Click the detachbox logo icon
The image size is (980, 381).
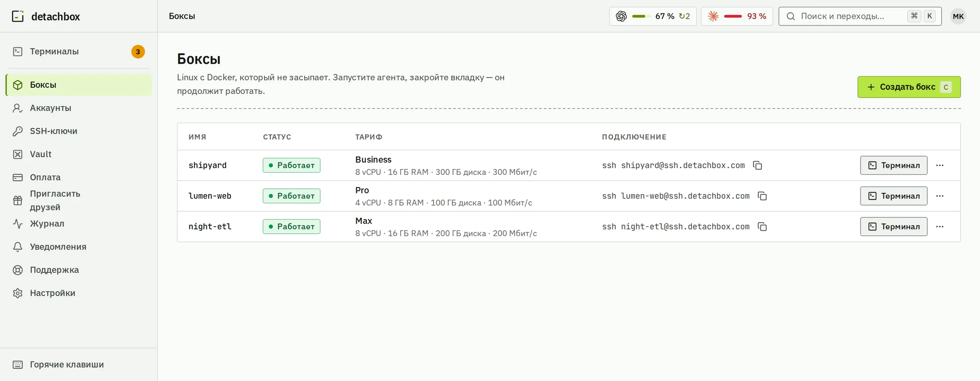[18, 16]
